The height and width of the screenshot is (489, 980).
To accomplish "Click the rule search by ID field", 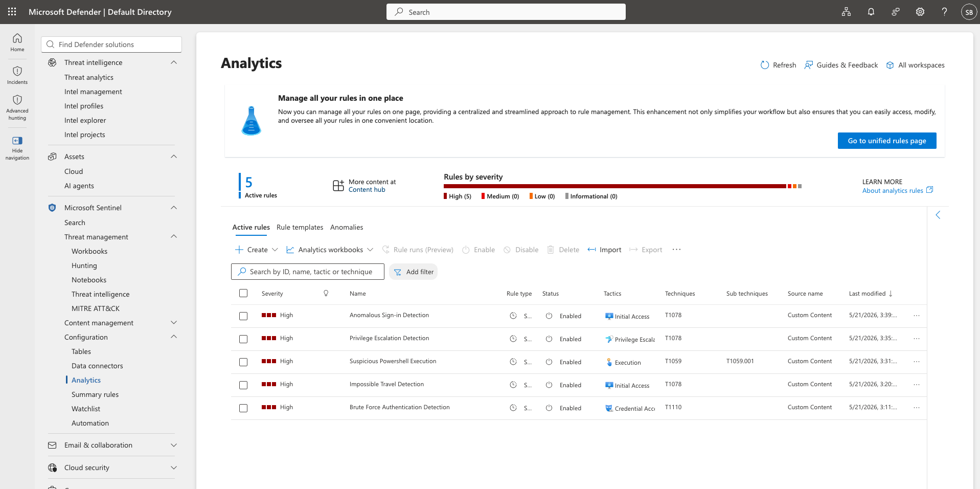I will pyautogui.click(x=308, y=272).
